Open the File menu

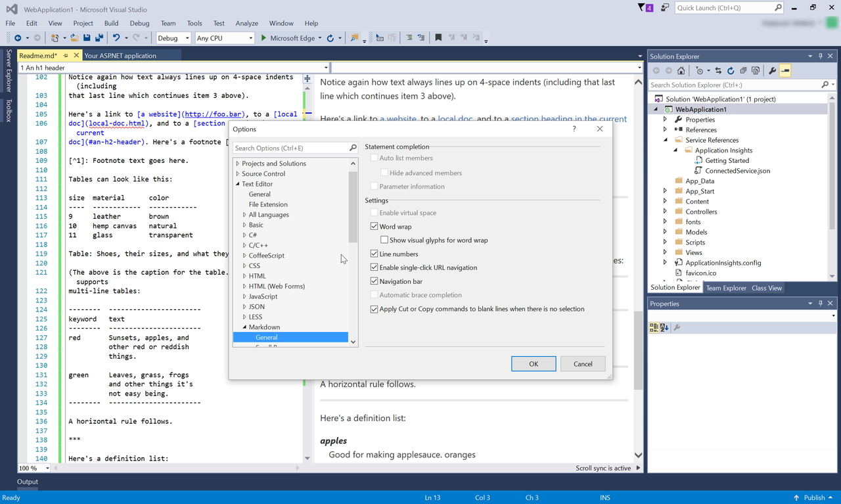[x=11, y=23]
